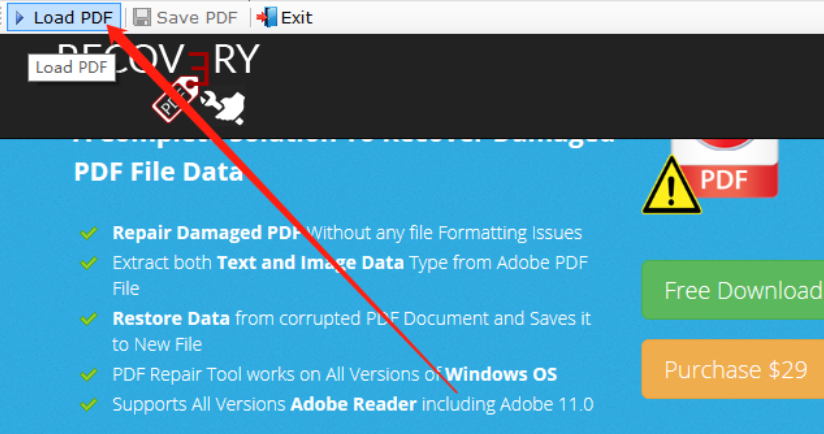This screenshot has width=824, height=434.
Task: Click the Exit door icon
Action: (x=267, y=17)
